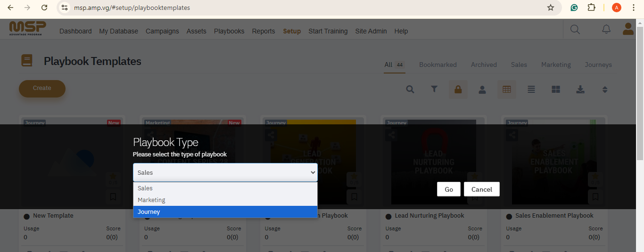Click the person owner filter icon
This screenshot has height=252, width=644.
[x=482, y=89]
